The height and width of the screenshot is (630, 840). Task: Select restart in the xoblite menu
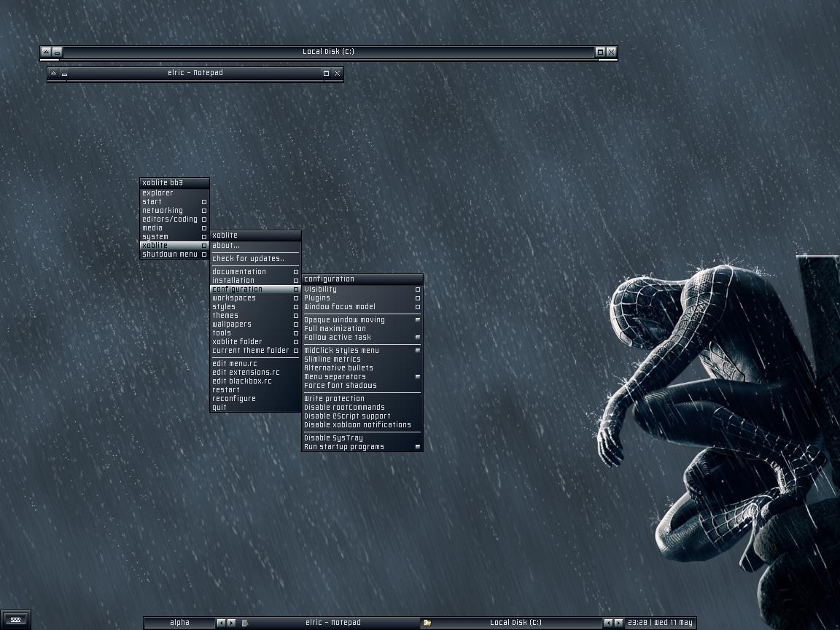pyautogui.click(x=255, y=390)
